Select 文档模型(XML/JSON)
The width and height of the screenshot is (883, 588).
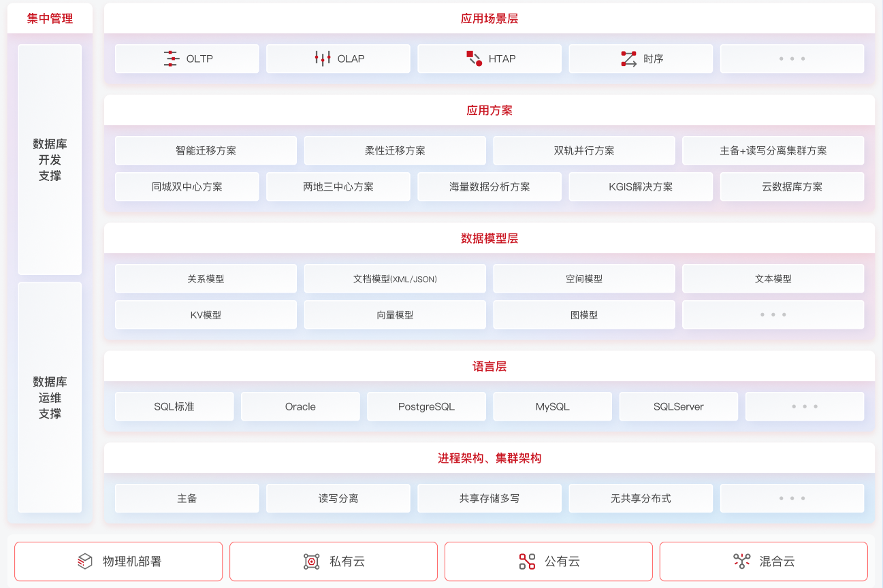tap(395, 278)
